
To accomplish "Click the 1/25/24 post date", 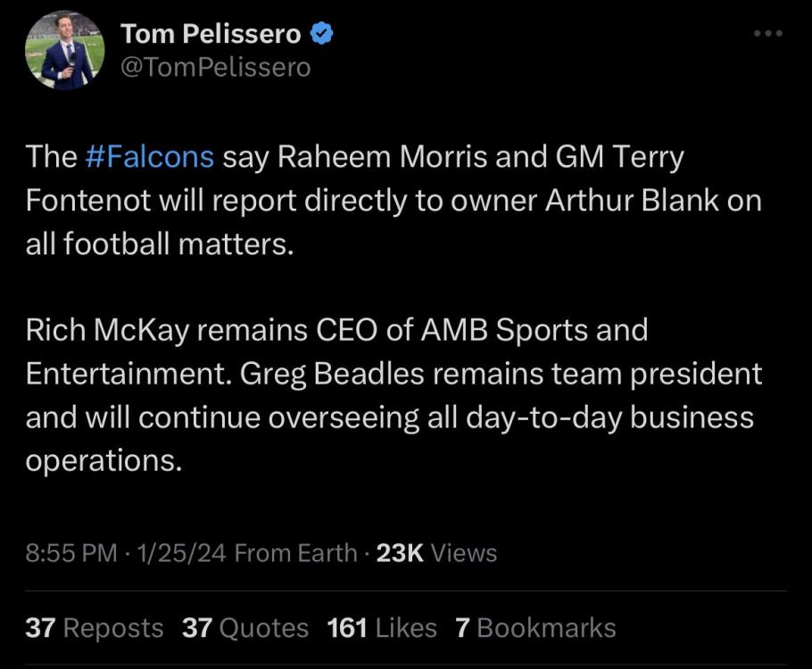I will [x=180, y=553].
